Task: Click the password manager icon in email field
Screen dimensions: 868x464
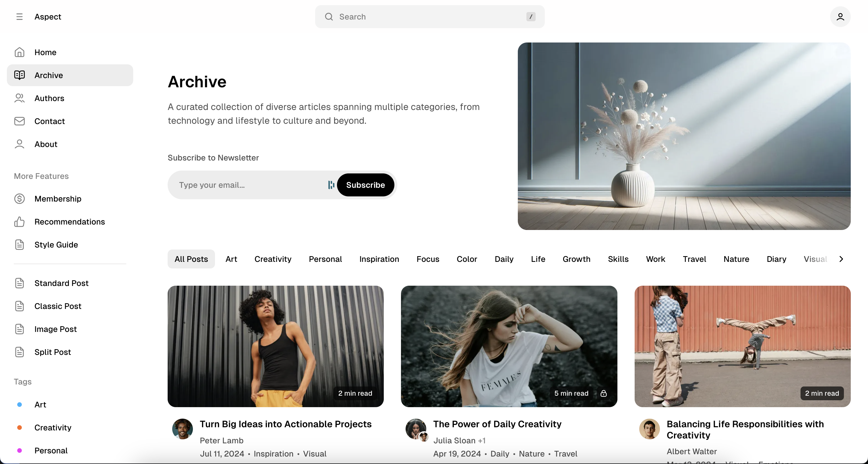Action: tap(331, 185)
